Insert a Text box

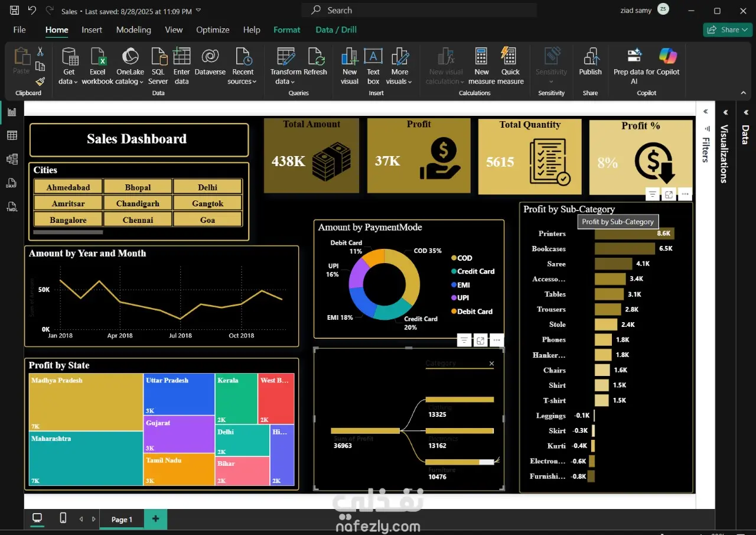pyautogui.click(x=373, y=66)
